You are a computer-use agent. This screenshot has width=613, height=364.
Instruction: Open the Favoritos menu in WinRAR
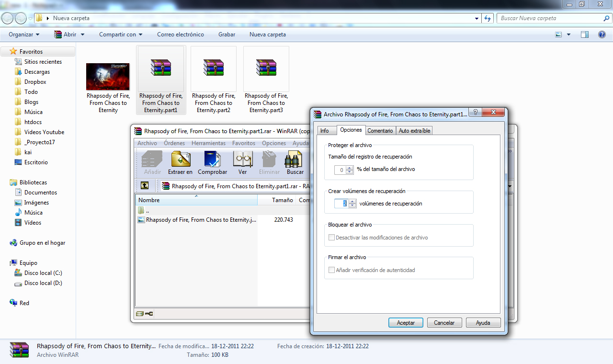[x=244, y=143]
